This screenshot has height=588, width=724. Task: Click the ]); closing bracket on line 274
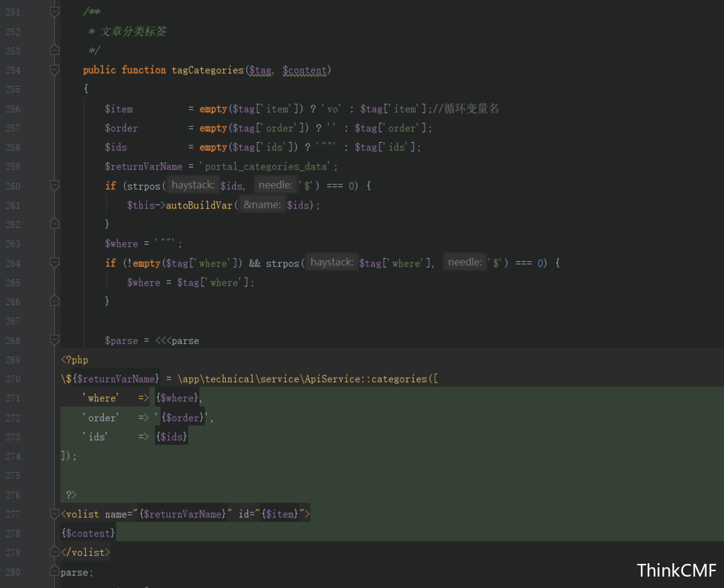69,457
